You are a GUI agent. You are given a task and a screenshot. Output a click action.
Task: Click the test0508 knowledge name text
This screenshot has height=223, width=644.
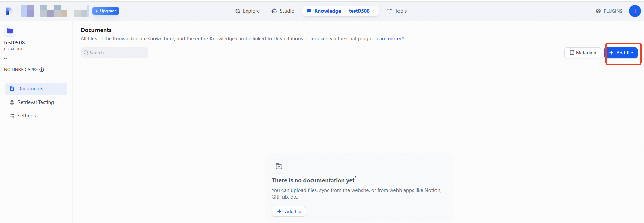(14, 43)
